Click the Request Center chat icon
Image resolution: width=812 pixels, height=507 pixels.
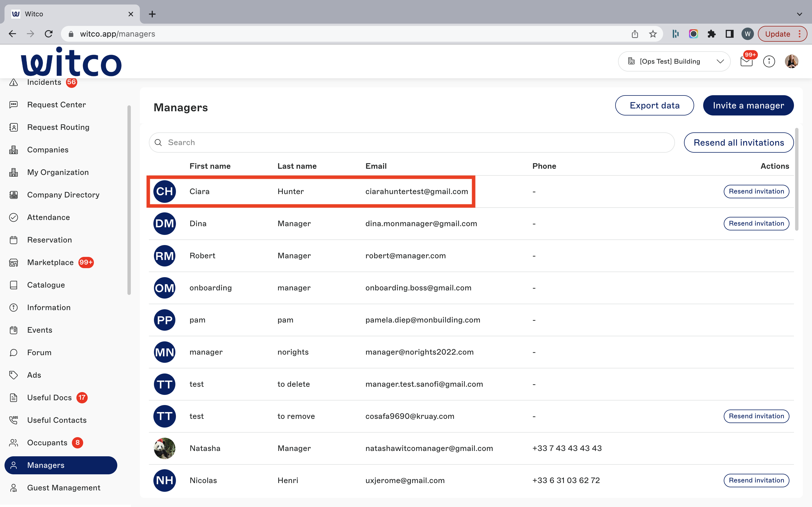14,104
